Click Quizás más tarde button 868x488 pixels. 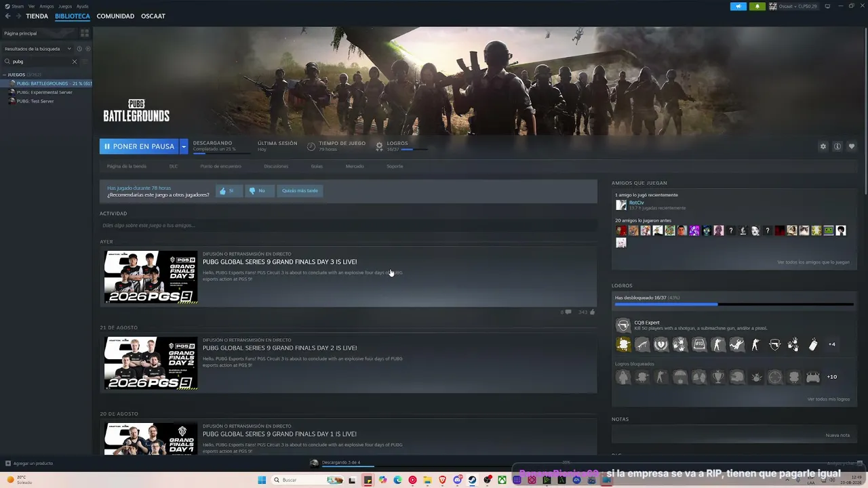(x=300, y=191)
